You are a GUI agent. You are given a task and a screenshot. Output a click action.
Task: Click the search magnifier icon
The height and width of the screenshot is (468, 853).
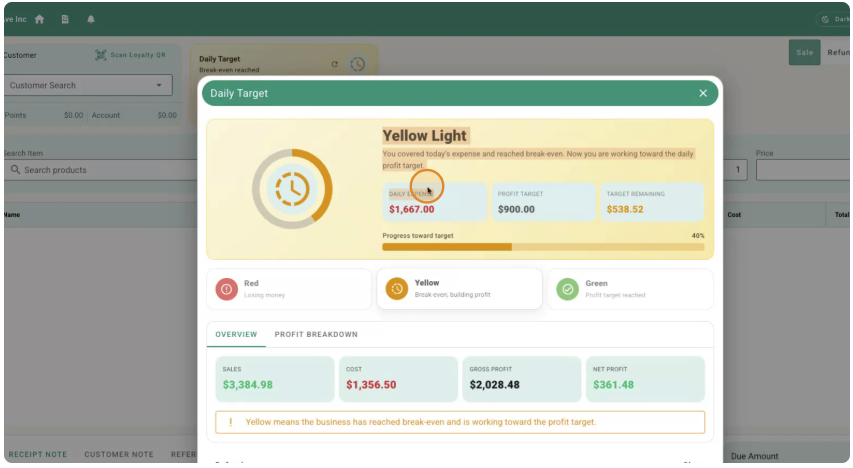point(15,170)
